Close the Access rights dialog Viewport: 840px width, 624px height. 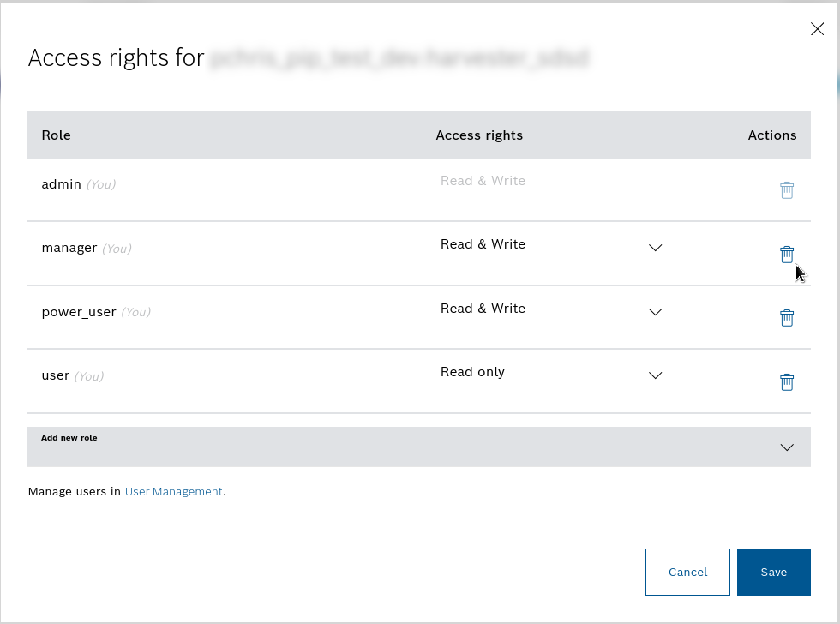point(817,29)
